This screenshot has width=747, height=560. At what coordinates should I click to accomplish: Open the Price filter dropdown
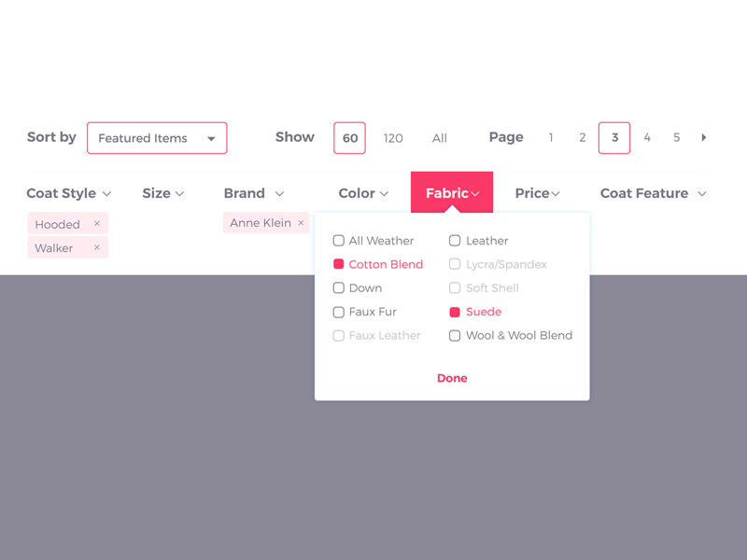click(537, 193)
